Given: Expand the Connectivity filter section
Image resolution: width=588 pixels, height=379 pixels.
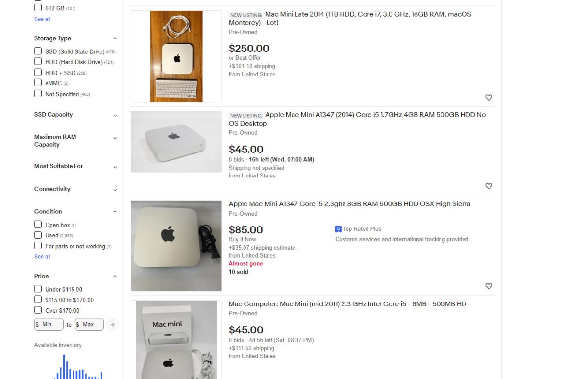Looking at the screenshot, I should pyautogui.click(x=115, y=190).
